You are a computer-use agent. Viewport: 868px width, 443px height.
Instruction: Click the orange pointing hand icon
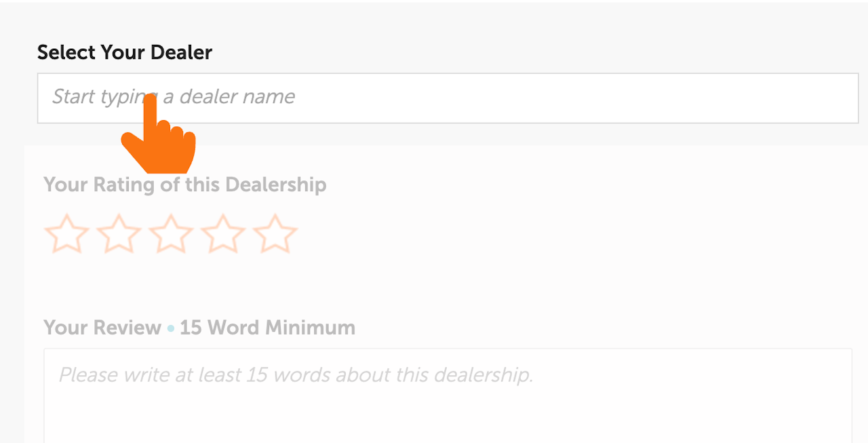point(159,138)
